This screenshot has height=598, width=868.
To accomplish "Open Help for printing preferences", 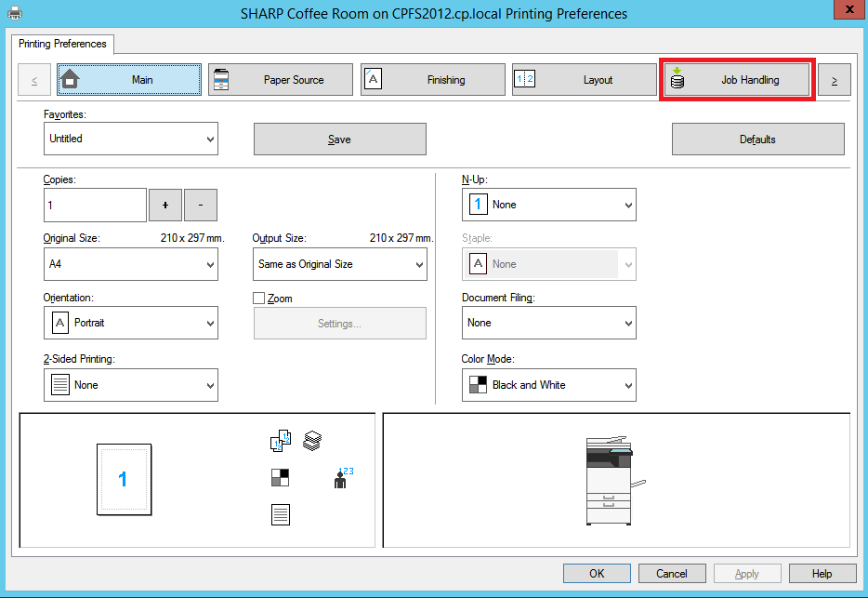I will coord(822,574).
